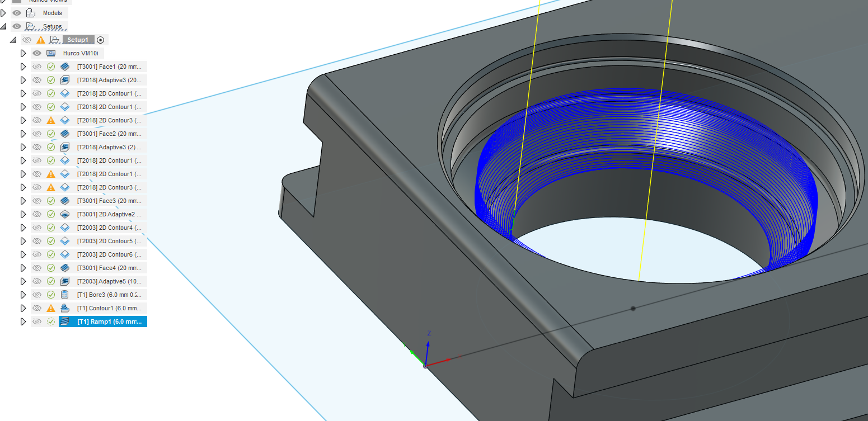
Task: Select the Contour1 strategy icon
Action: pyautogui.click(x=64, y=308)
